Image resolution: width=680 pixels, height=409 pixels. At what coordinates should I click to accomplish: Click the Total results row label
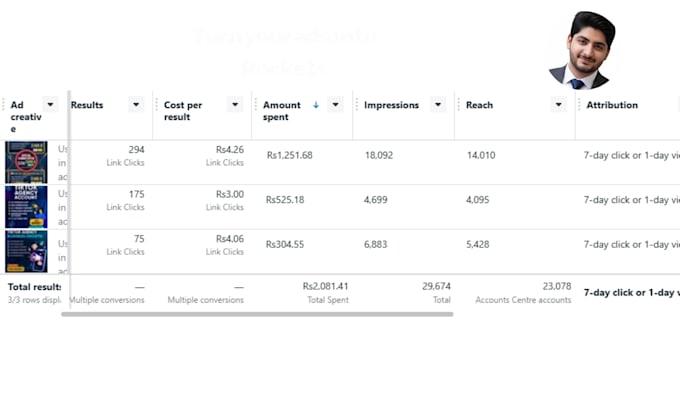tap(34, 287)
